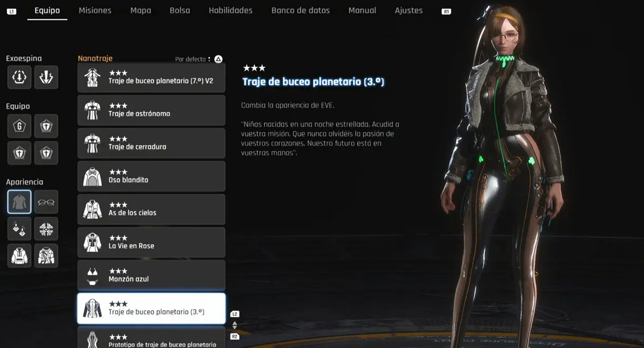Select the glasses appearance slot
The width and height of the screenshot is (644, 348).
[46, 202]
